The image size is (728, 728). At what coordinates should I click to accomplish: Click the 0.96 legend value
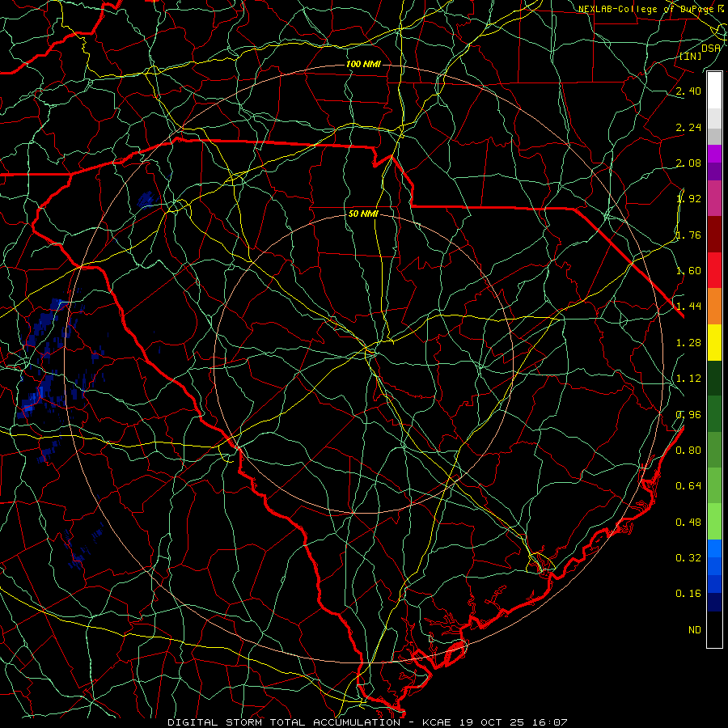(x=688, y=415)
